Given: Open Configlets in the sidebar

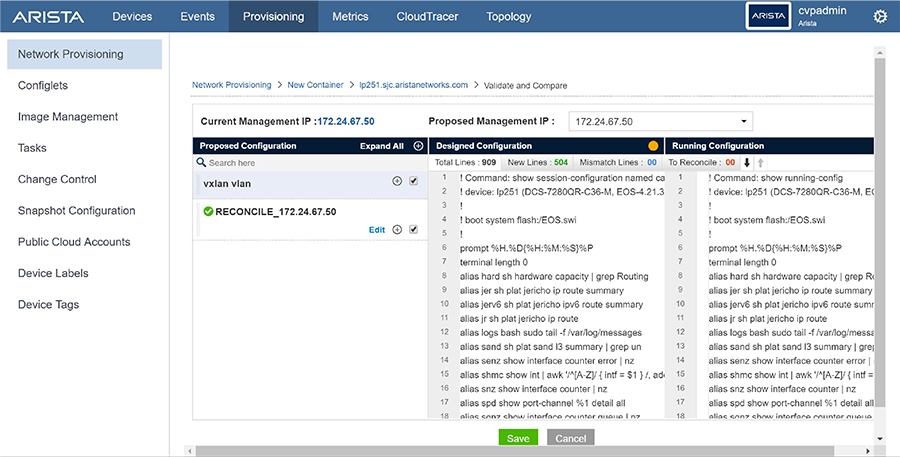Looking at the screenshot, I should (42, 86).
